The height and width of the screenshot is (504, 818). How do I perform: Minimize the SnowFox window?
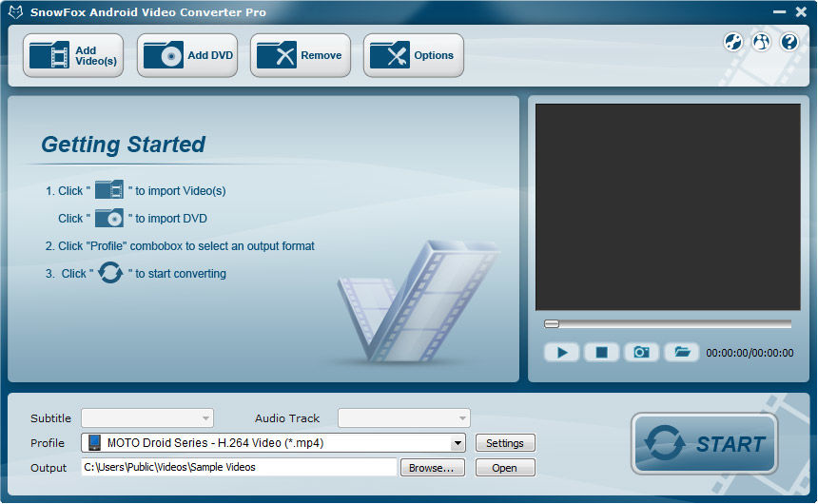(779, 11)
